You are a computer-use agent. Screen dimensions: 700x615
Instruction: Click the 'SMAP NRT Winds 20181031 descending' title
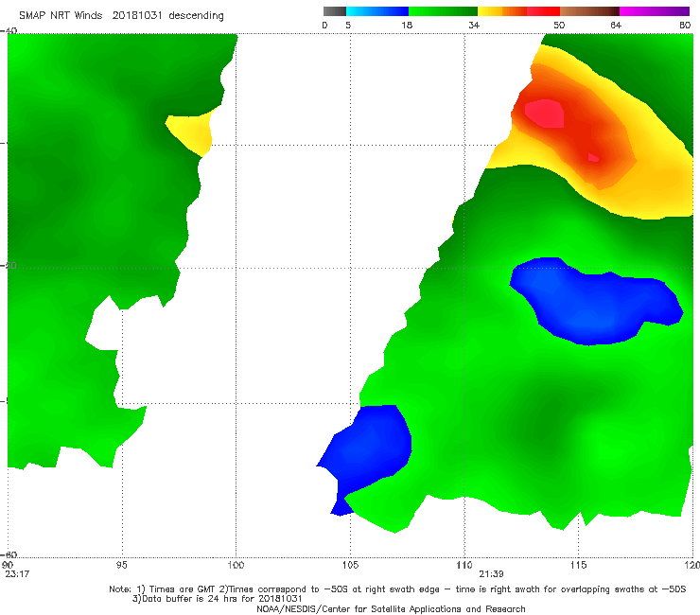point(121,15)
